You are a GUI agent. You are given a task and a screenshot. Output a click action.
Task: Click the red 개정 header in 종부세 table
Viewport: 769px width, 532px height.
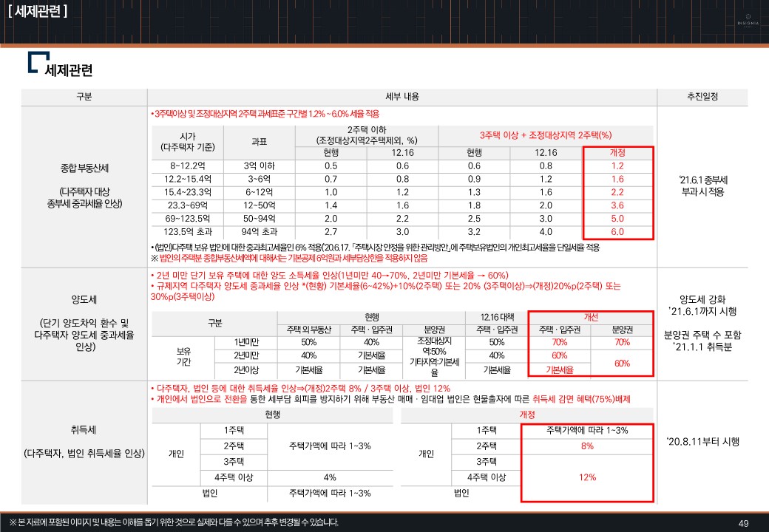(617, 152)
